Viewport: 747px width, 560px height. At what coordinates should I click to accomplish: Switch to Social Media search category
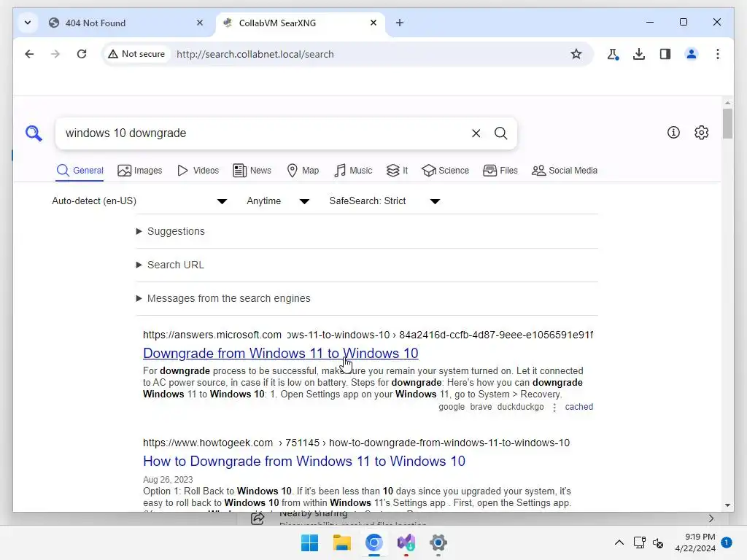[565, 171]
